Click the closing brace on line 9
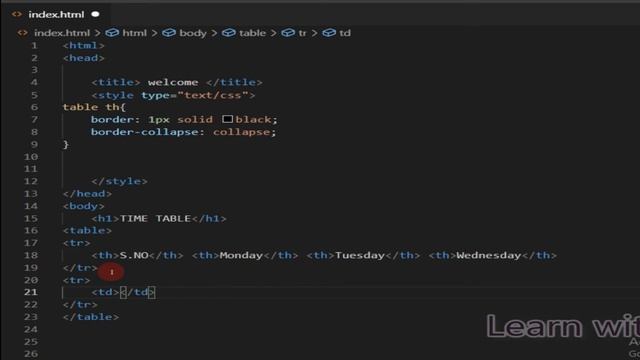Viewport: 640px width, 360px height. (66, 144)
